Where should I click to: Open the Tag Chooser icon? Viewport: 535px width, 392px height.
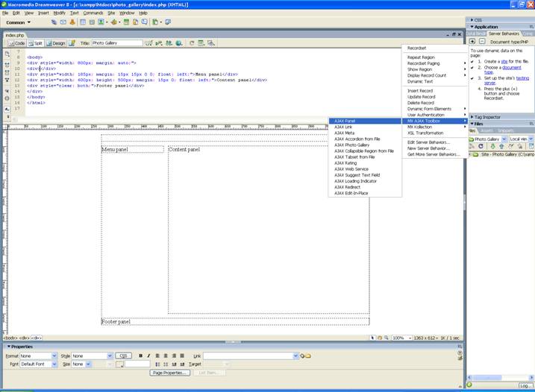point(168,22)
